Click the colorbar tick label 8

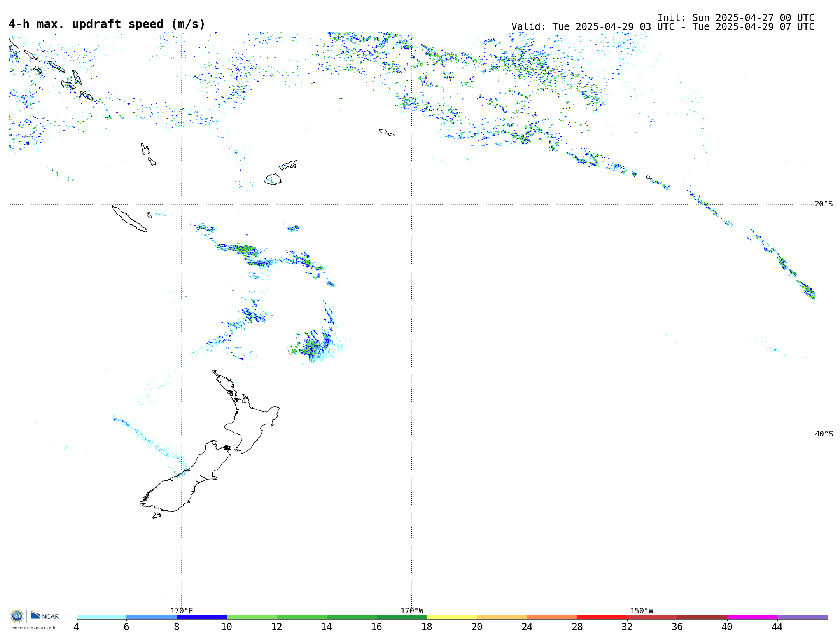point(177,627)
